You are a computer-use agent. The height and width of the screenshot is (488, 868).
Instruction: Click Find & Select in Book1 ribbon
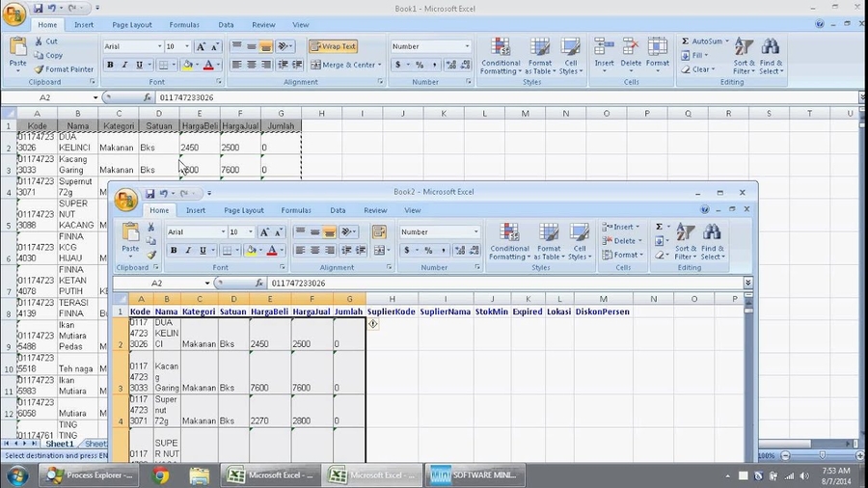click(x=771, y=57)
